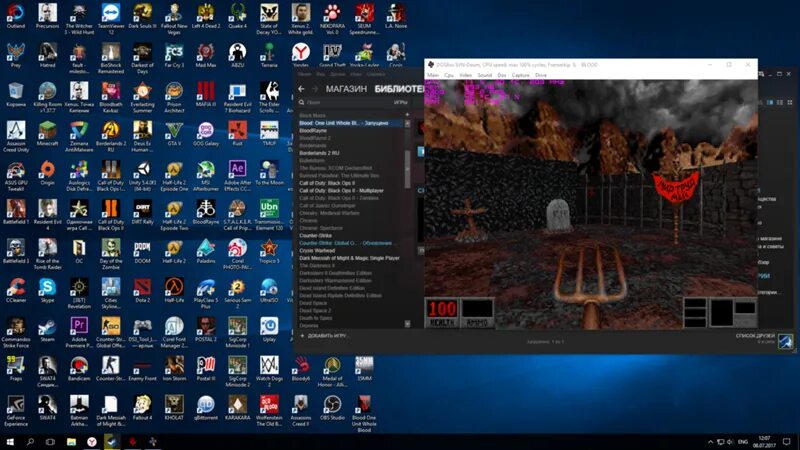Click ДОБАВИТЬ ИГРУ in Steam
This screenshot has width=800, height=450.
323,336
